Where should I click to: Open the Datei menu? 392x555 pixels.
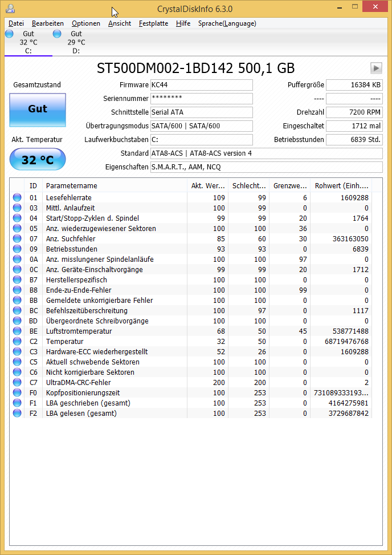coord(17,23)
